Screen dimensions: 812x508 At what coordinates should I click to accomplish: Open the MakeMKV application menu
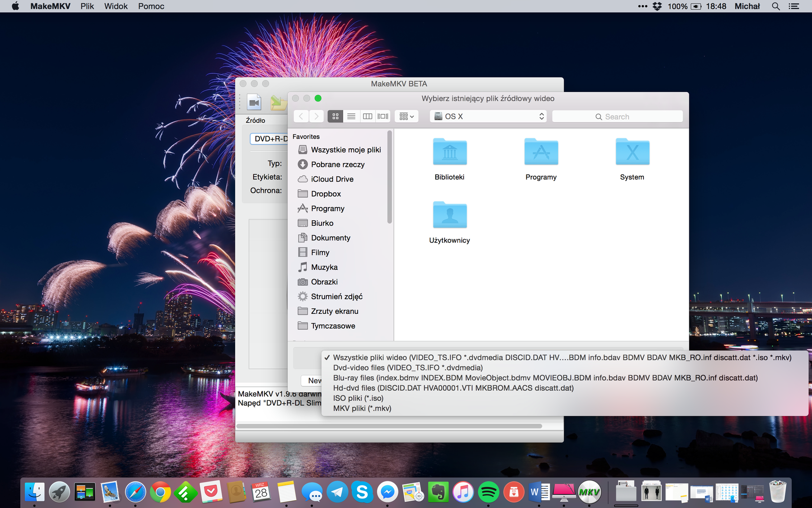pyautogui.click(x=50, y=6)
